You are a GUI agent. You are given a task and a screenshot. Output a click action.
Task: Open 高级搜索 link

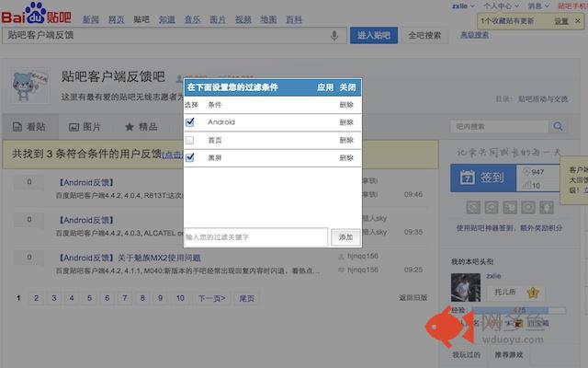pos(474,35)
